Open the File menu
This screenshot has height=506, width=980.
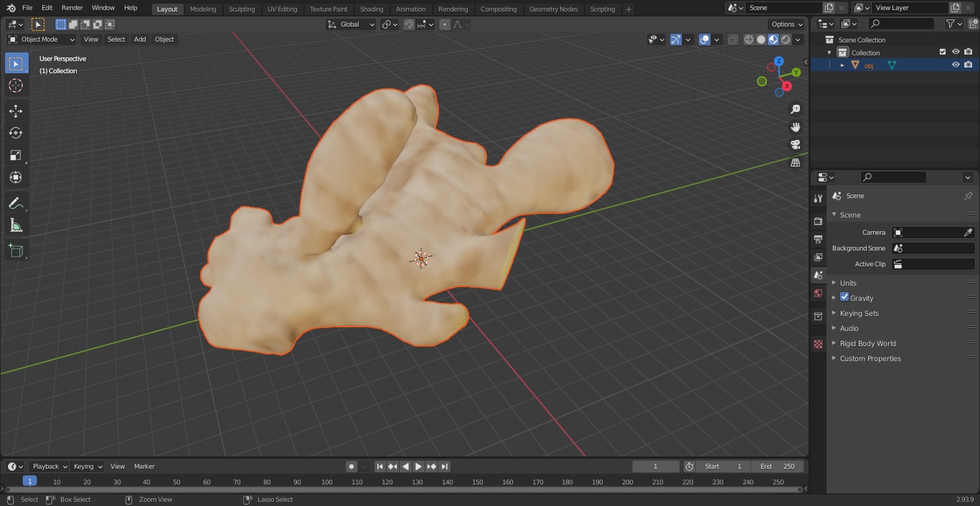27,8
